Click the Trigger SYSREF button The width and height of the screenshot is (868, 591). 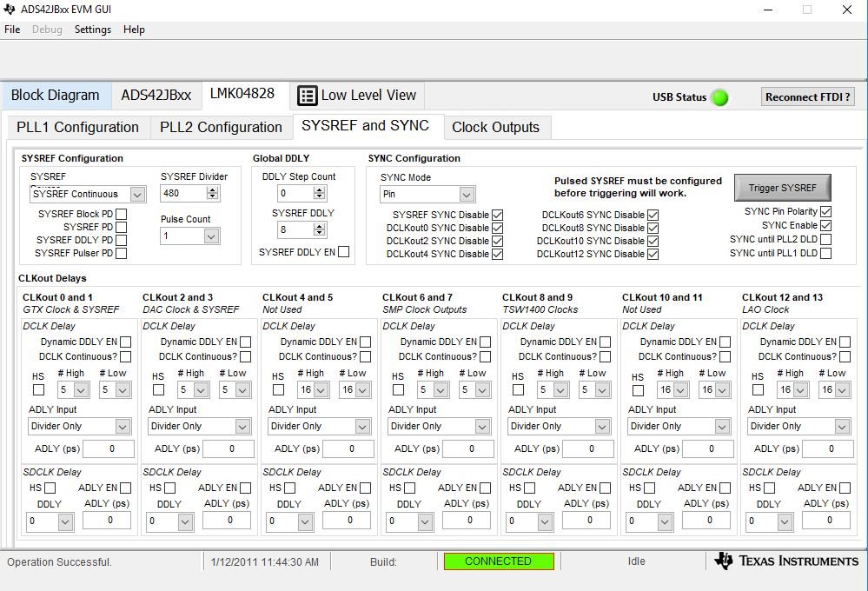click(783, 188)
